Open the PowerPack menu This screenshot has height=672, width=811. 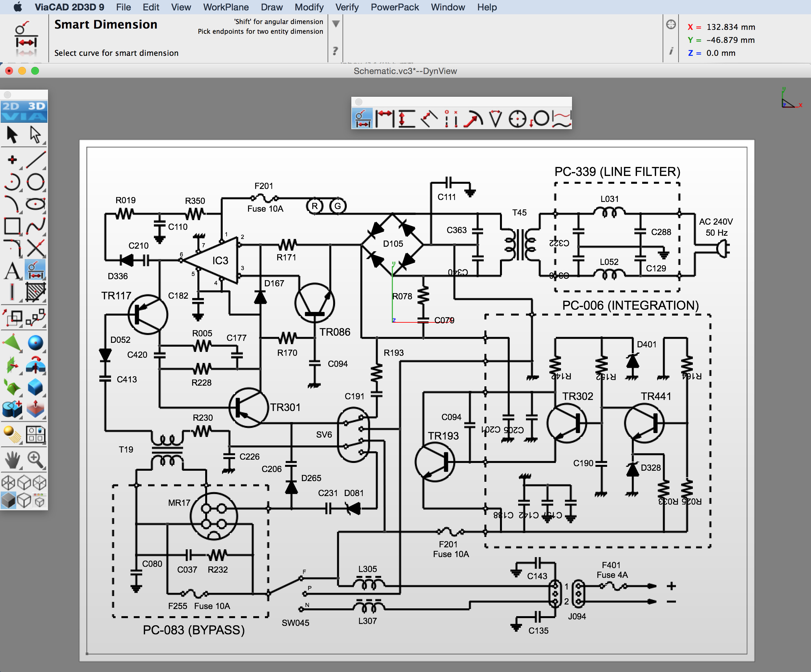pyautogui.click(x=394, y=7)
